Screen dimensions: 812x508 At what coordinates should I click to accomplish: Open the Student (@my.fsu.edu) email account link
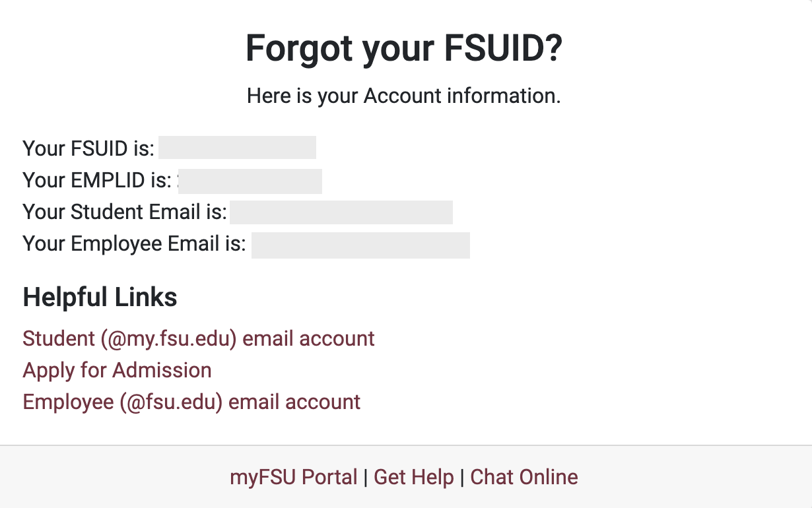coord(198,338)
